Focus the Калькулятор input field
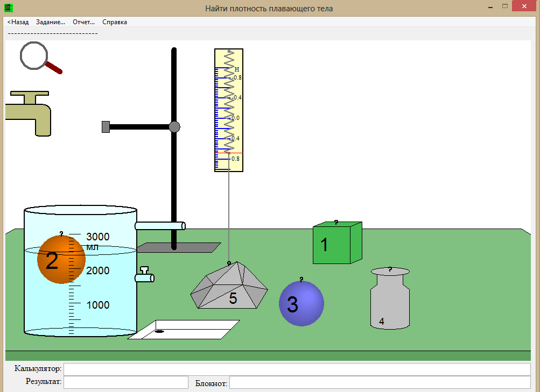 tap(297, 369)
